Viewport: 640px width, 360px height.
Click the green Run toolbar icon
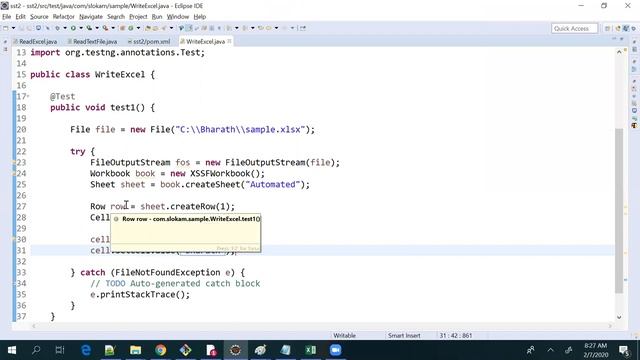click(73, 28)
